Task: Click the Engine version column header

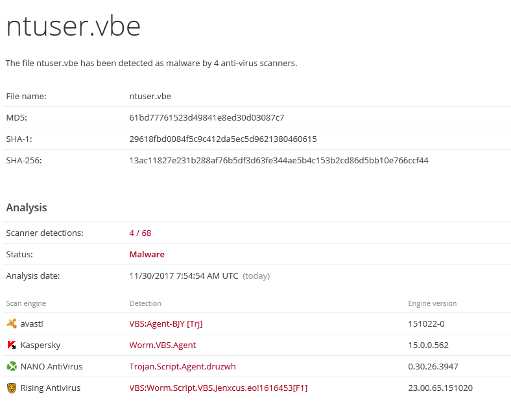Action: [x=432, y=303]
